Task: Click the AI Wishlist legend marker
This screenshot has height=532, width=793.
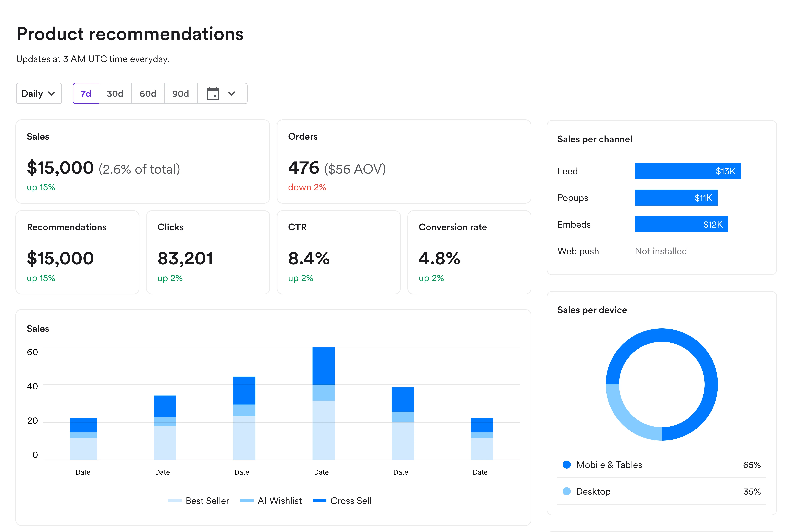Action: tap(248, 501)
